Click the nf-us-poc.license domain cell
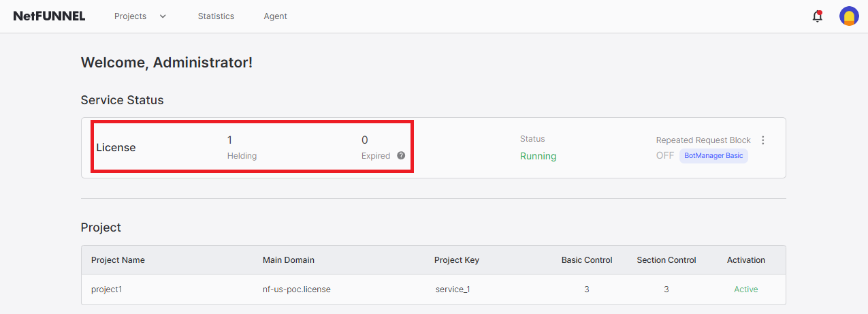The height and width of the screenshot is (314, 868). tap(297, 289)
